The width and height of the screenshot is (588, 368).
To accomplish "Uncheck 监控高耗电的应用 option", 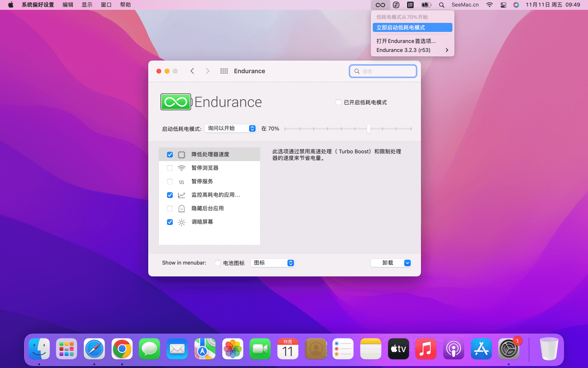I will pos(170,195).
